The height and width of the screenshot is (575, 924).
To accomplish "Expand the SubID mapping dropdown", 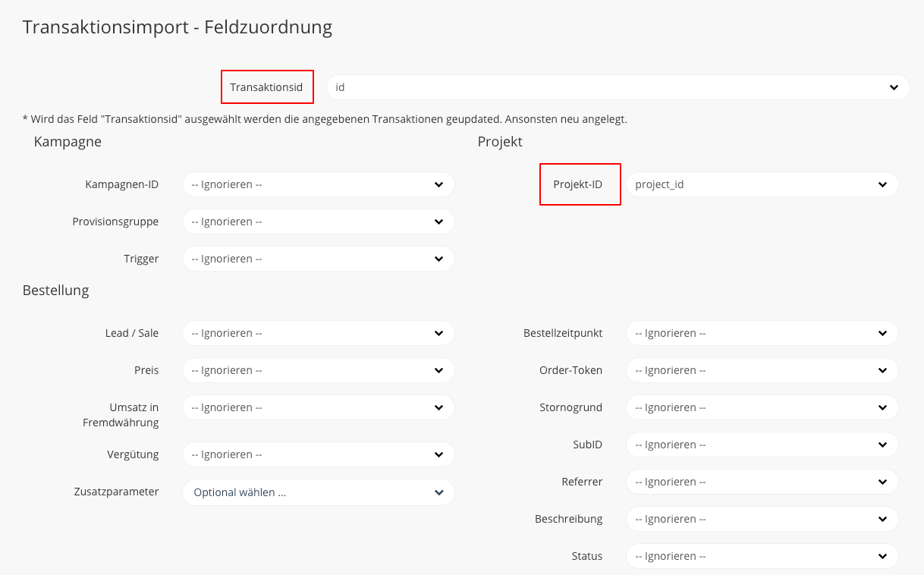I will 762,445.
